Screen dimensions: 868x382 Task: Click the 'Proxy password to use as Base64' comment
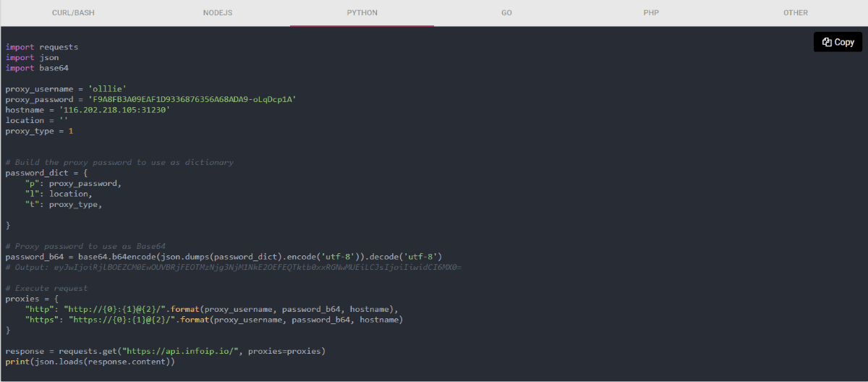(85, 247)
